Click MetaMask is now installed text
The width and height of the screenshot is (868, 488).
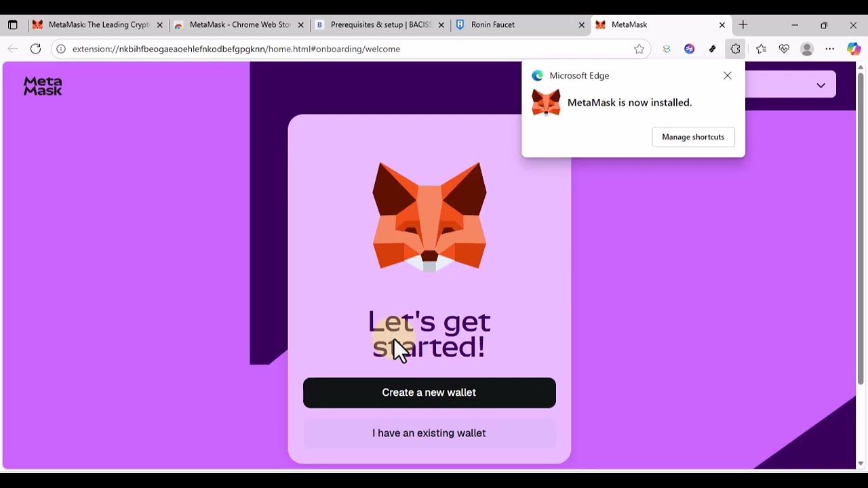(x=629, y=102)
